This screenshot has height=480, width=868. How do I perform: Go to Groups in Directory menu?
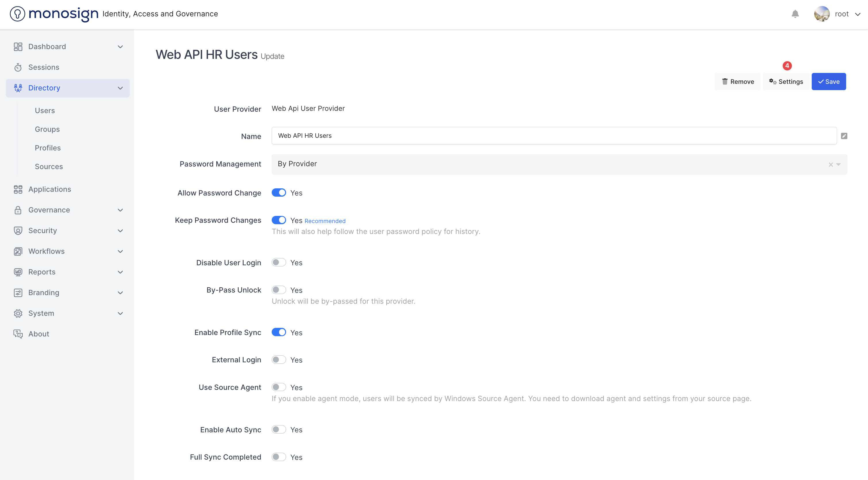tap(47, 129)
